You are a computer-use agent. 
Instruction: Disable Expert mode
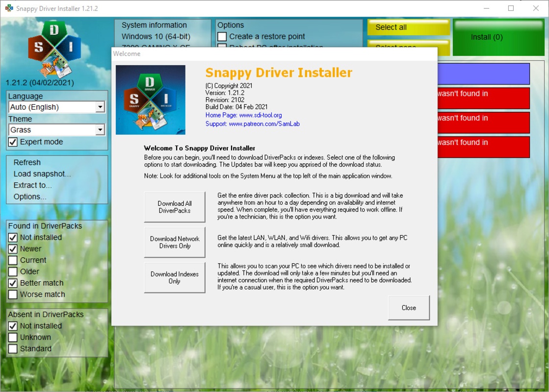pos(14,142)
